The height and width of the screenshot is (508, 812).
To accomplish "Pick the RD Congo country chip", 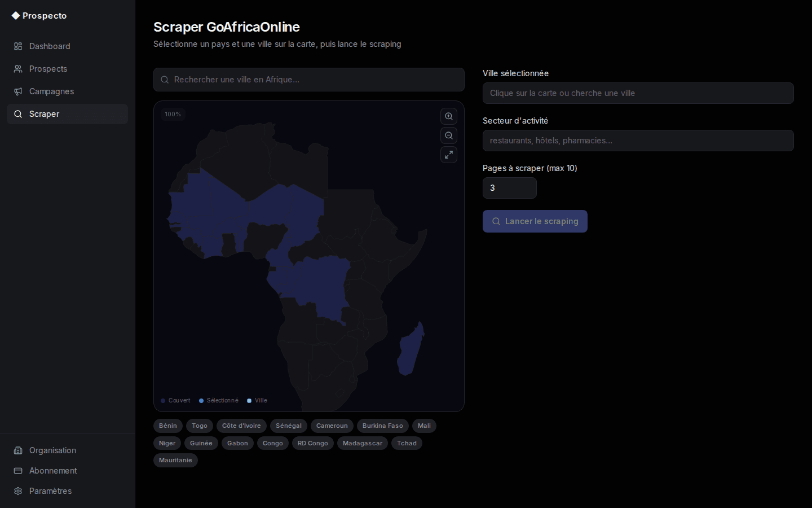I will (x=313, y=443).
